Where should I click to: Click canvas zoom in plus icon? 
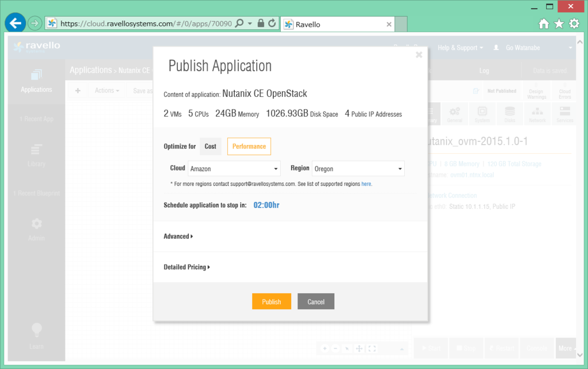pyautogui.click(x=325, y=348)
